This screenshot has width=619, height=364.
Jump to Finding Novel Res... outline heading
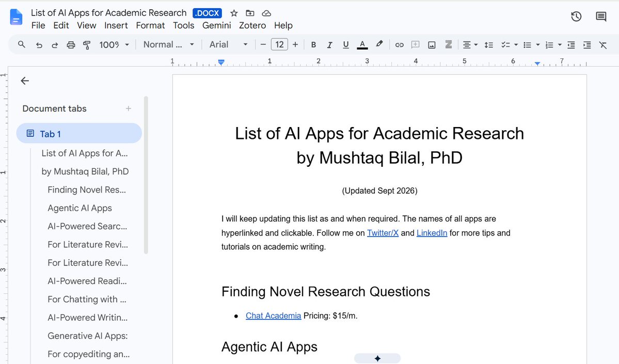click(x=86, y=189)
